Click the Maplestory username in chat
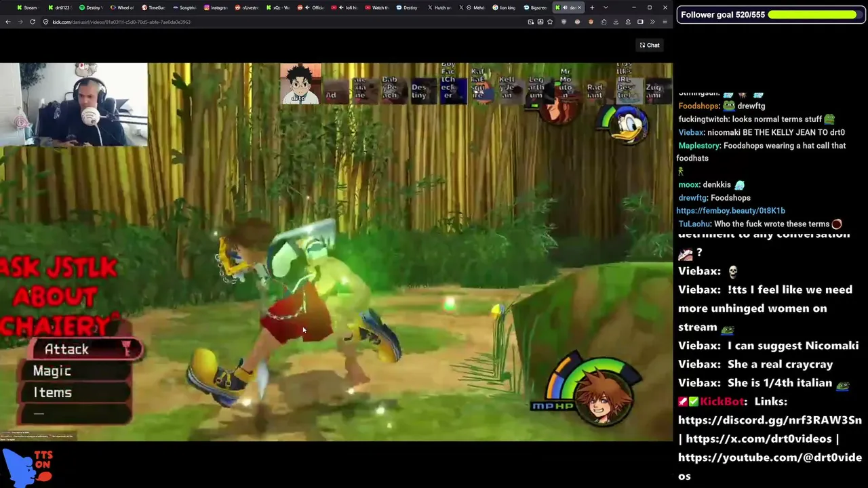This screenshot has width=868, height=488. (698, 146)
